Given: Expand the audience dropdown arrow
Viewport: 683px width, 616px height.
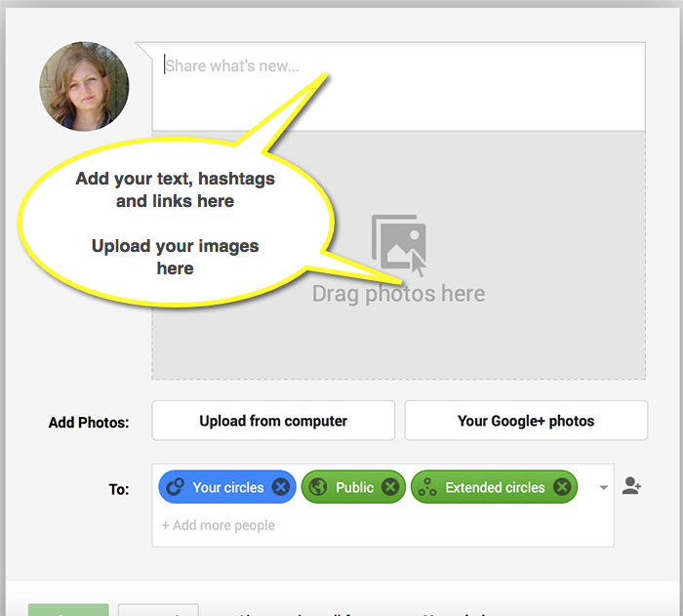Looking at the screenshot, I should [x=603, y=487].
